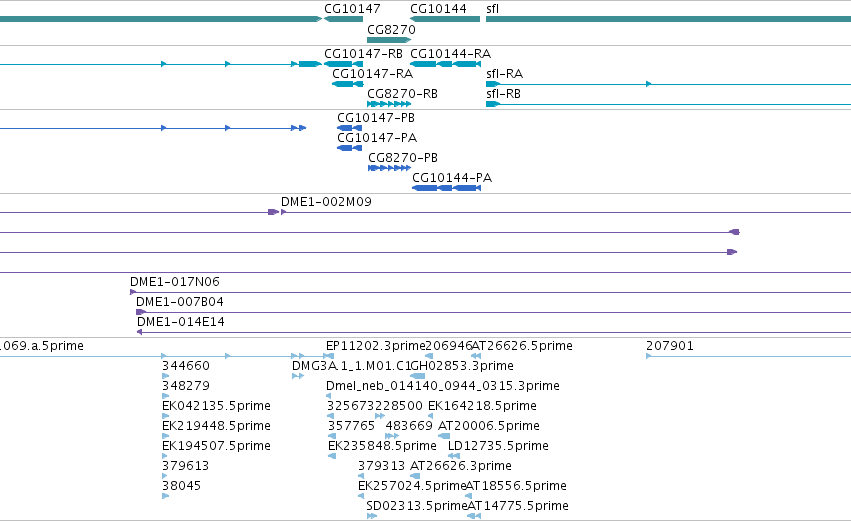Select transcript label CG10144-RA
This screenshot has height=521, width=851.
pos(450,54)
